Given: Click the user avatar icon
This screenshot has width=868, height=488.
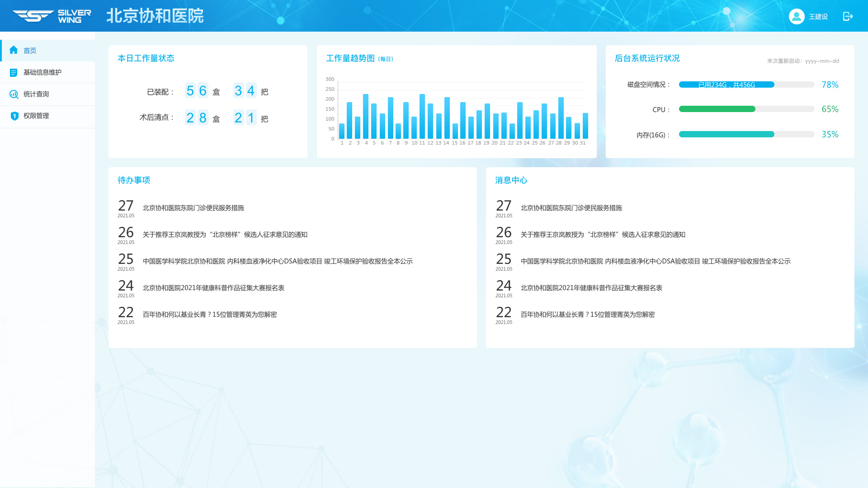Looking at the screenshot, I should point(796,16).
